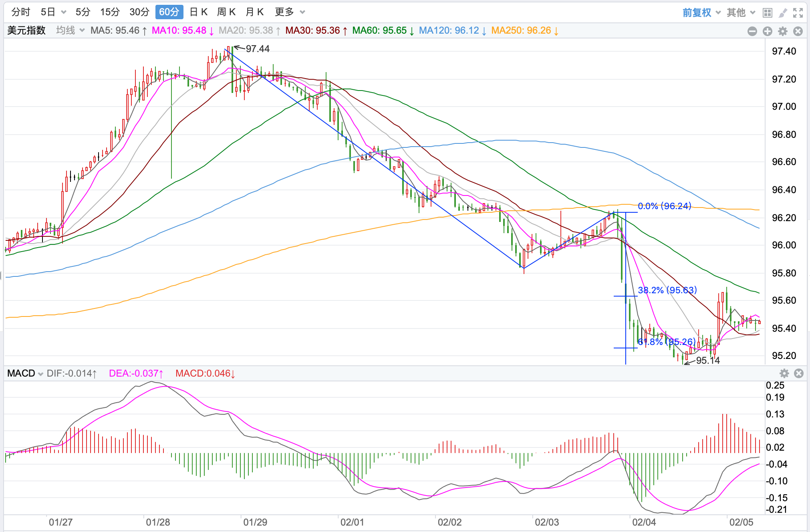Open the grid layout icon
Image resolution: width=810 pixels, height=532 pixels.
pyautogui.click(x=767, y=13)
